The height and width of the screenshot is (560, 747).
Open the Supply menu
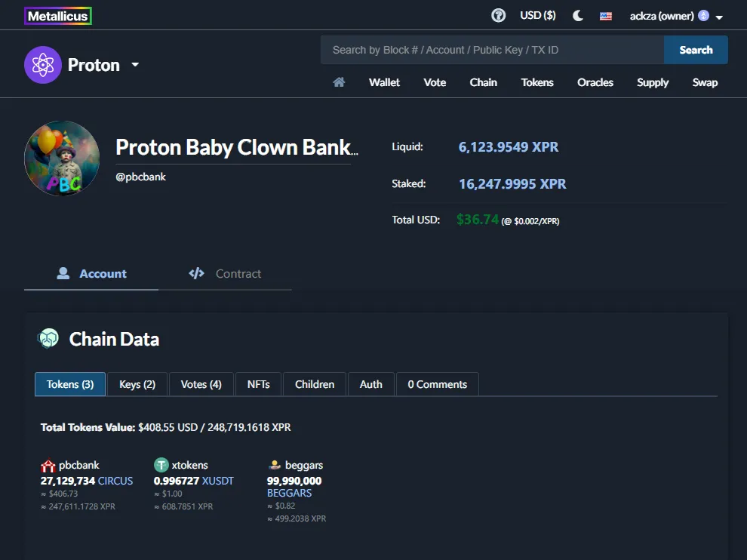653,82
